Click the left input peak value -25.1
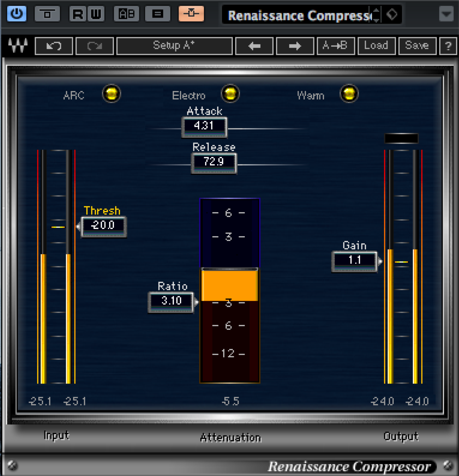This screenshot has width=459, height=476. tap(40, 401)
